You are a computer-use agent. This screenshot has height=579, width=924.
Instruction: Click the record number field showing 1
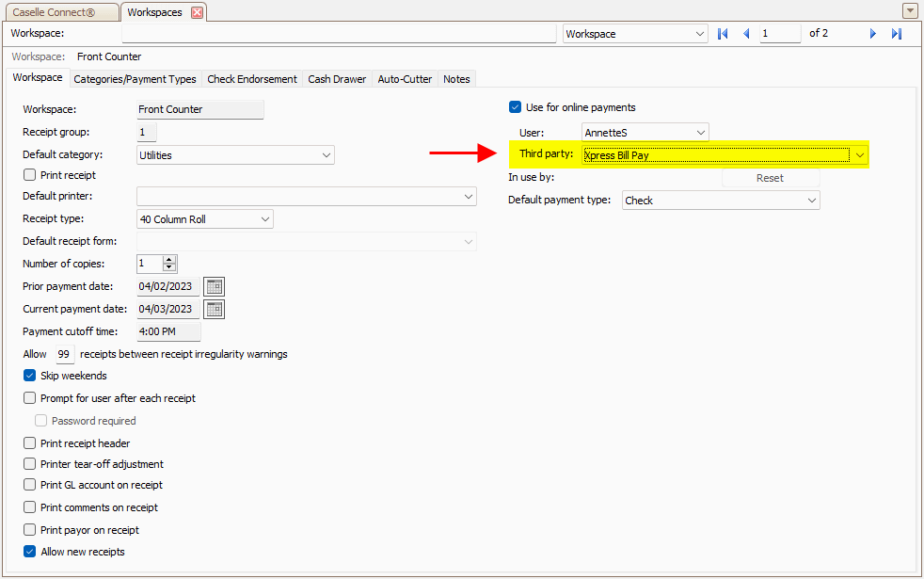point(780,34)
